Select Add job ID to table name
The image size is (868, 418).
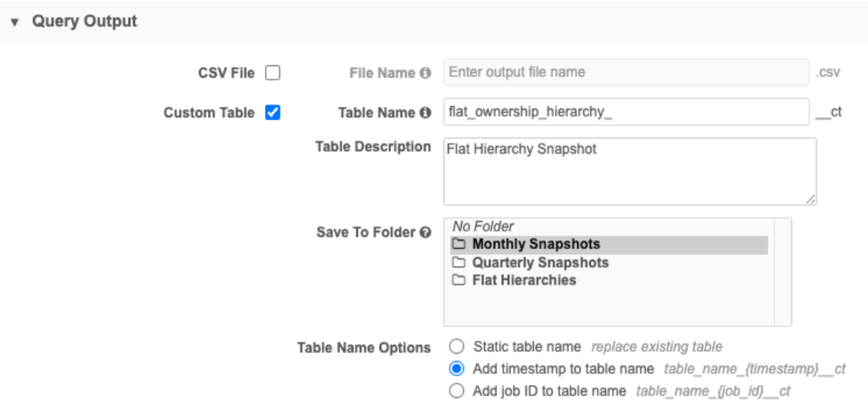457,391
